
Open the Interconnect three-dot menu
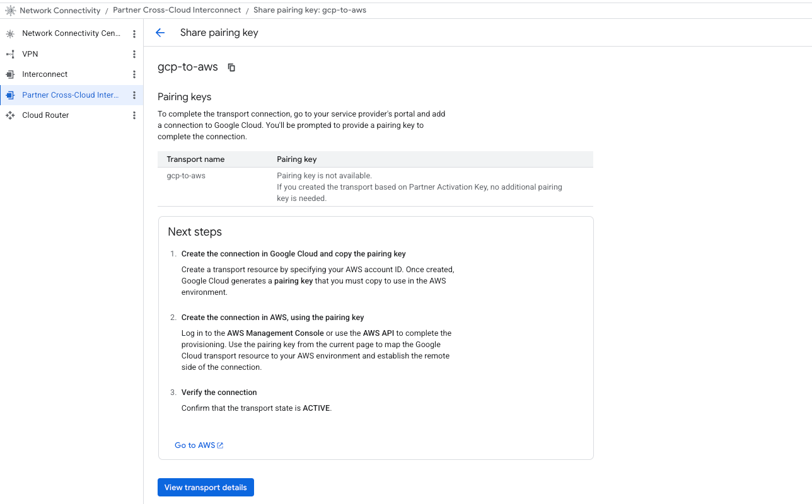[x=134, y=74]
